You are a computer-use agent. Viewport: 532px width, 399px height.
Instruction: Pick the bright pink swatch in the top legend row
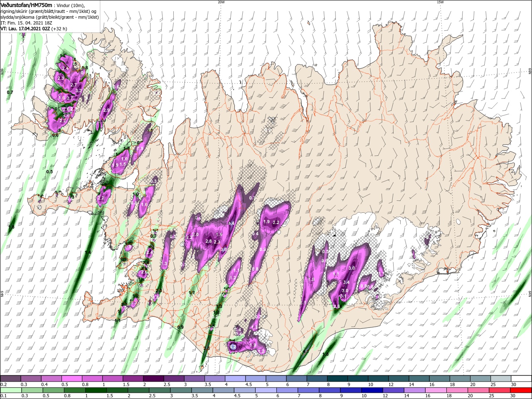point(71,379)
